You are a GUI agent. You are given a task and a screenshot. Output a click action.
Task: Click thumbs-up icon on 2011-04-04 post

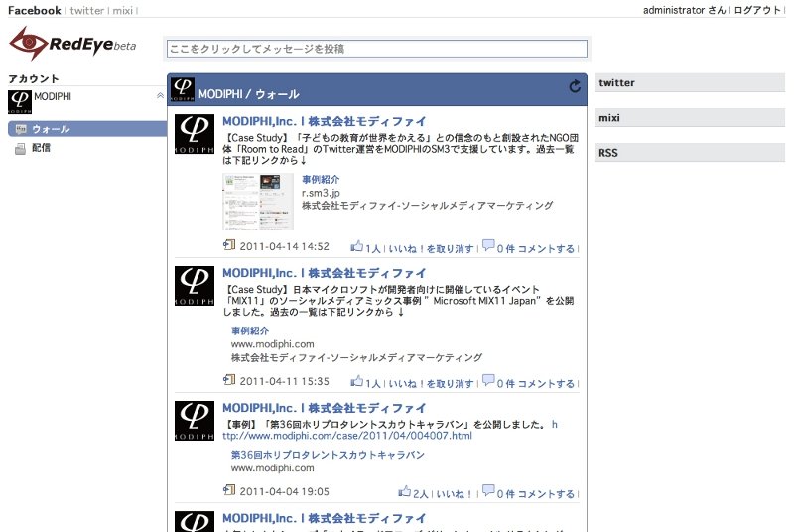coord(404,491)
